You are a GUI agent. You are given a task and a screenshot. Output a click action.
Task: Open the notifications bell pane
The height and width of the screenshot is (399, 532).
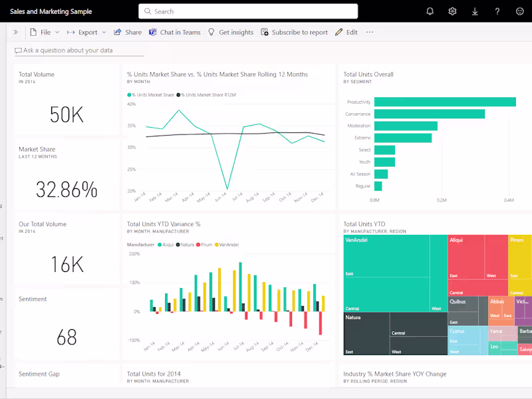(429, 11)
